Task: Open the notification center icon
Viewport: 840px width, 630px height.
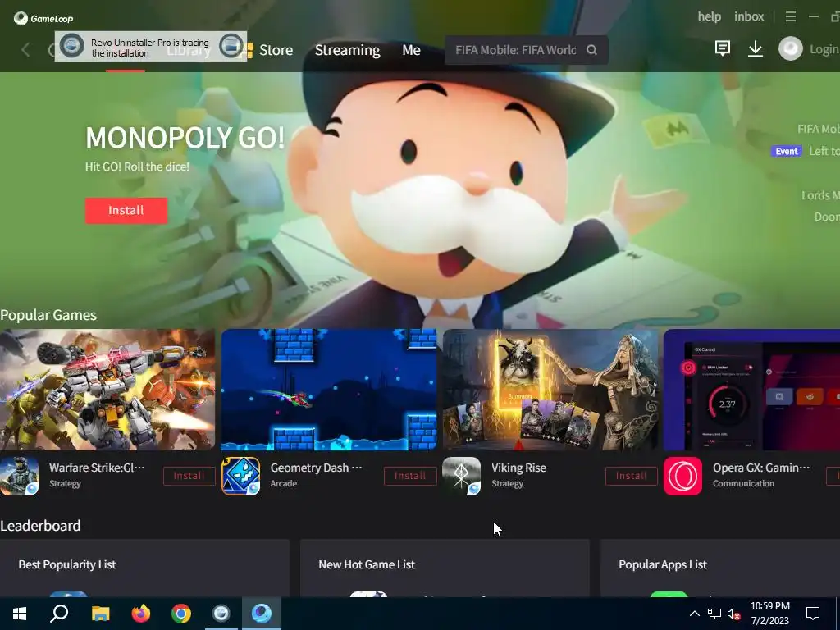Action: point(813,614)
